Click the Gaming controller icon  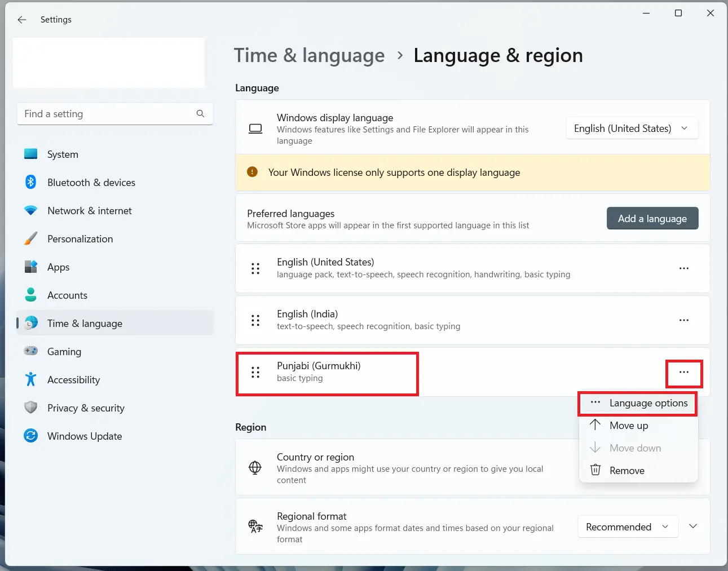click(x=31, y=351)
